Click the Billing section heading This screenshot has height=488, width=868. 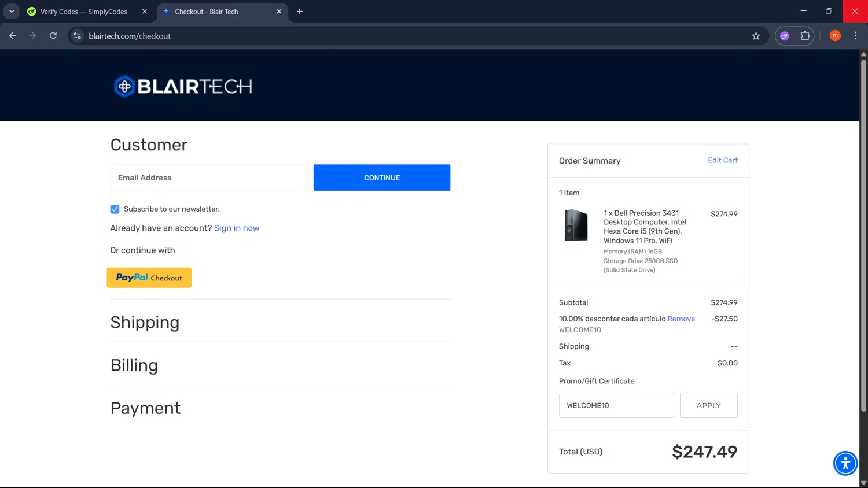coord(134,365)
